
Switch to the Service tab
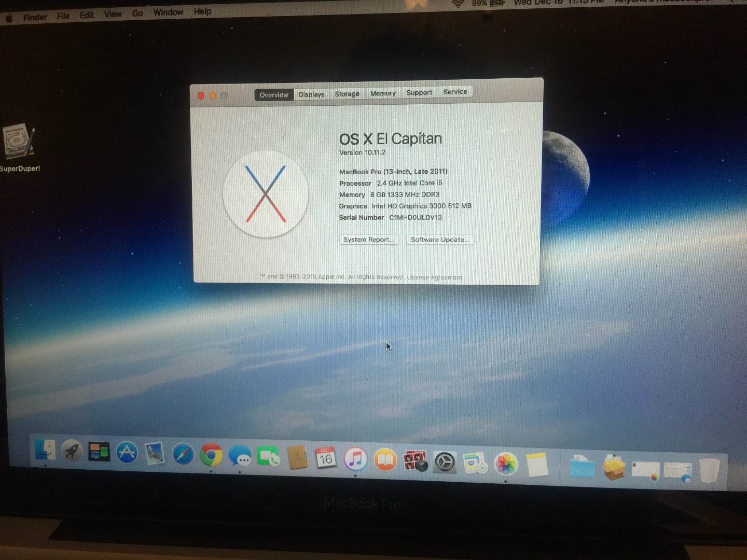pos(455,92)
